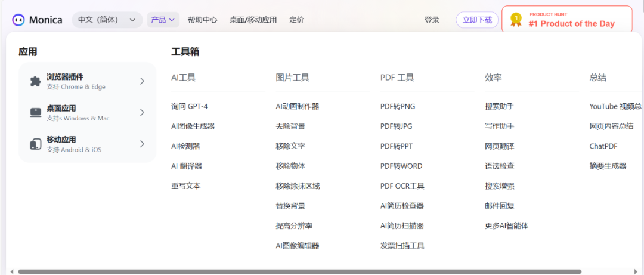
Task: Select 邮件回复 under 效率
Action: click(500, 206)
